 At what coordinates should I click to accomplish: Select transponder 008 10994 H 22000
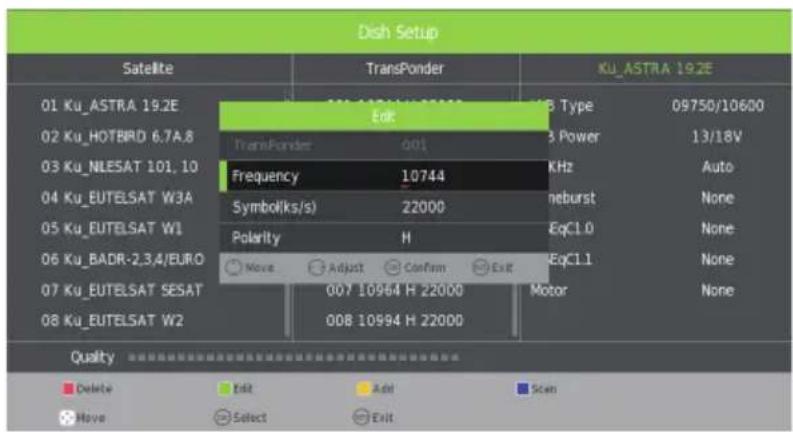394,321
